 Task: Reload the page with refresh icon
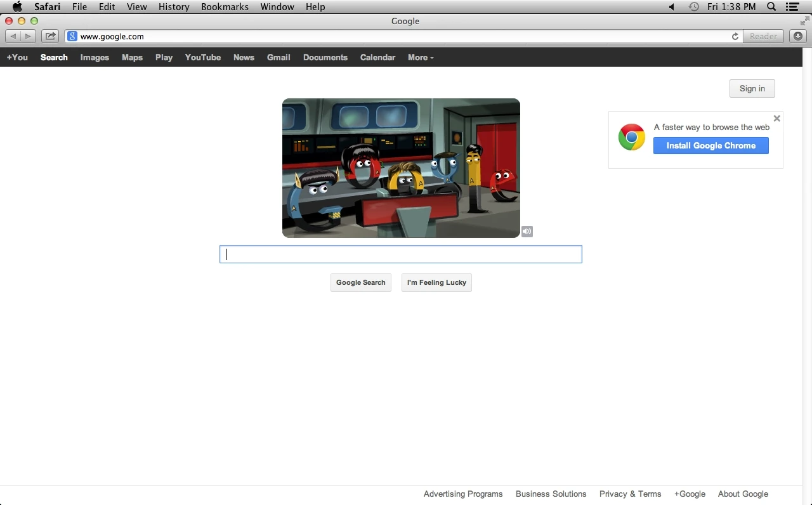coord(735,36)
